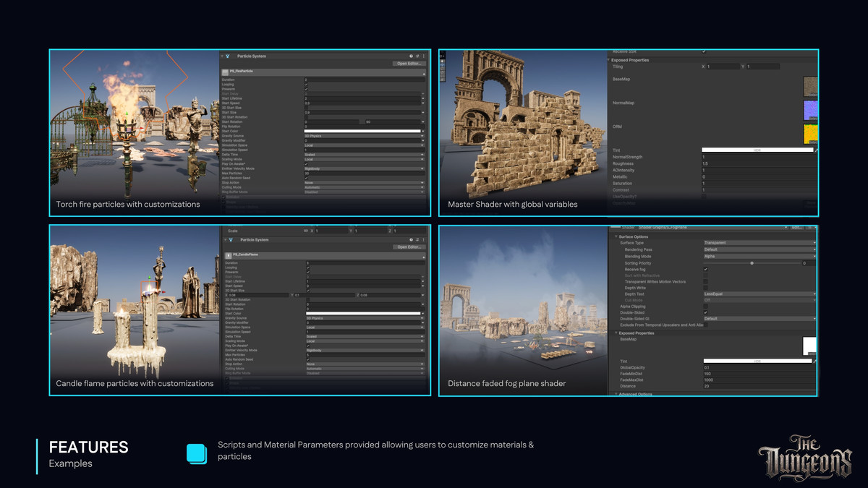This screenshot has width=868, height=488.
Task: Select the NormalMap texture thumbnail
Action: [x=810, y=110]
